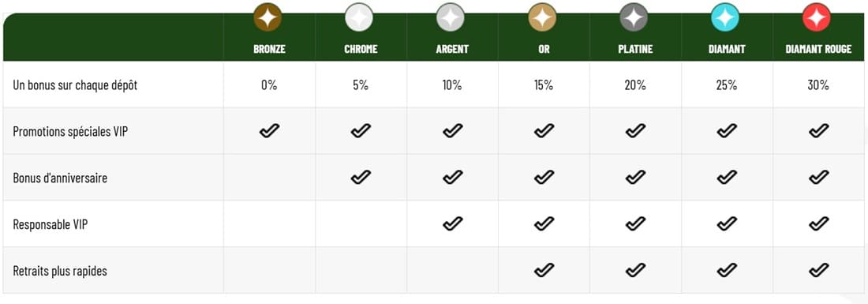Screen dimensions: 868x304
Task: Click Platine checkmark in Responsable VIP row
Action: click(x=635, y=224)
